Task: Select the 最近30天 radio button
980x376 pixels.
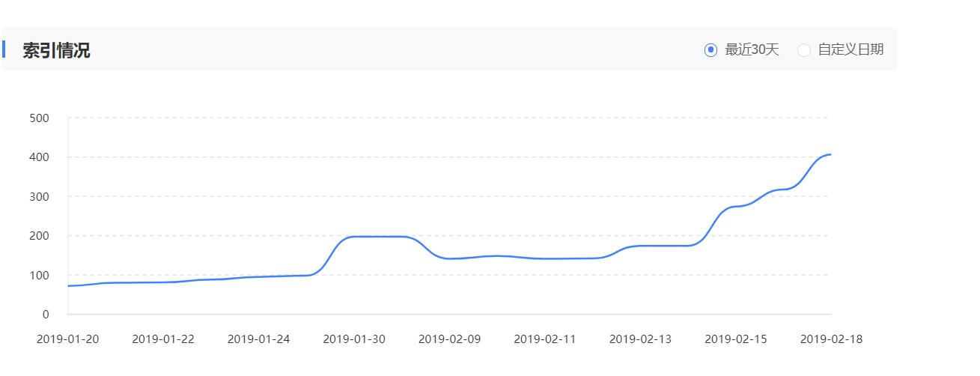Action: pos(710,50)
